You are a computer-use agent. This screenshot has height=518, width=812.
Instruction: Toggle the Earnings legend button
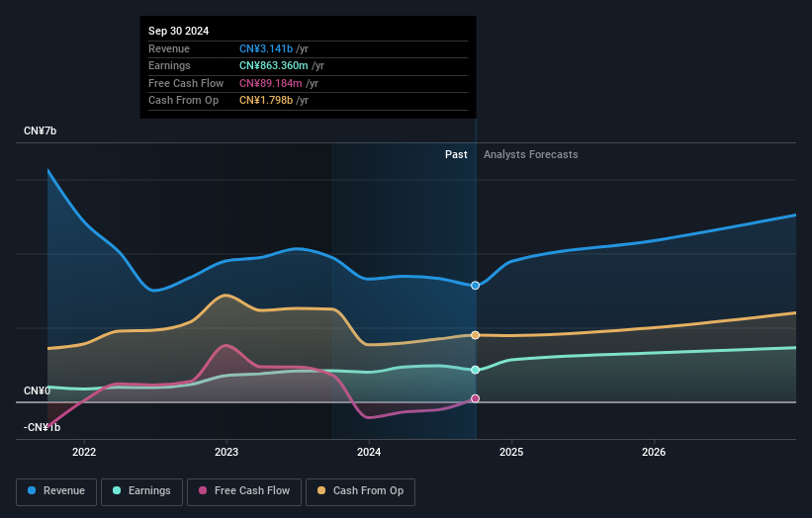(x=141, y=491)
